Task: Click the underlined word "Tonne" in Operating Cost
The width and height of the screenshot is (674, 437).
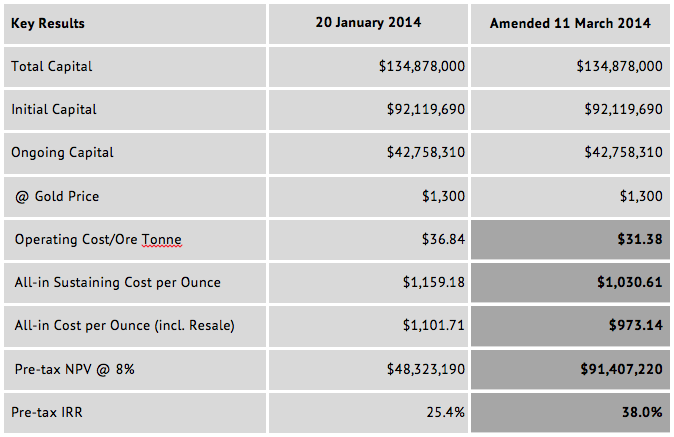Action: coord(161,239)
